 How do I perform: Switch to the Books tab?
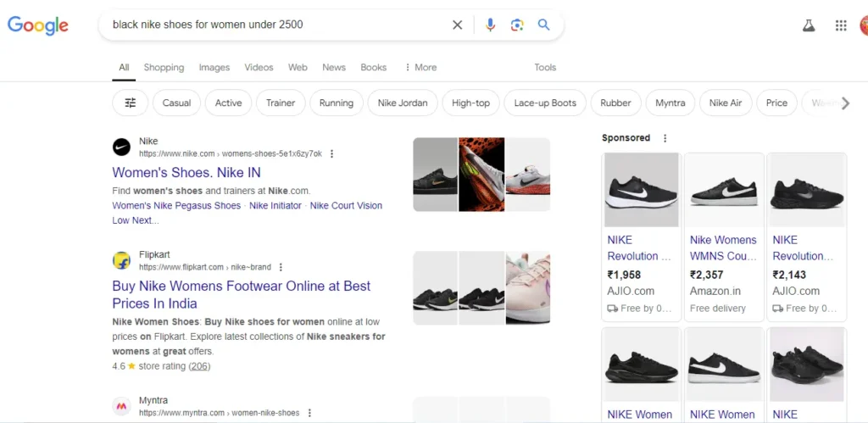click(x=373, y=68)
